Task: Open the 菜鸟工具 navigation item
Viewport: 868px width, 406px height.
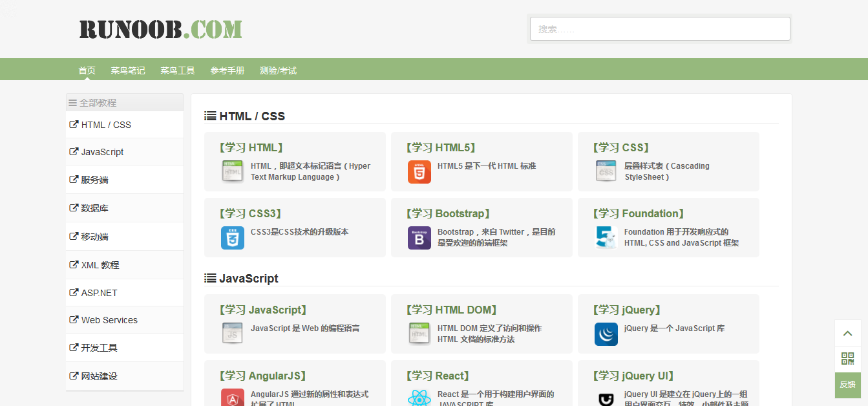Action: click(178, 70)
